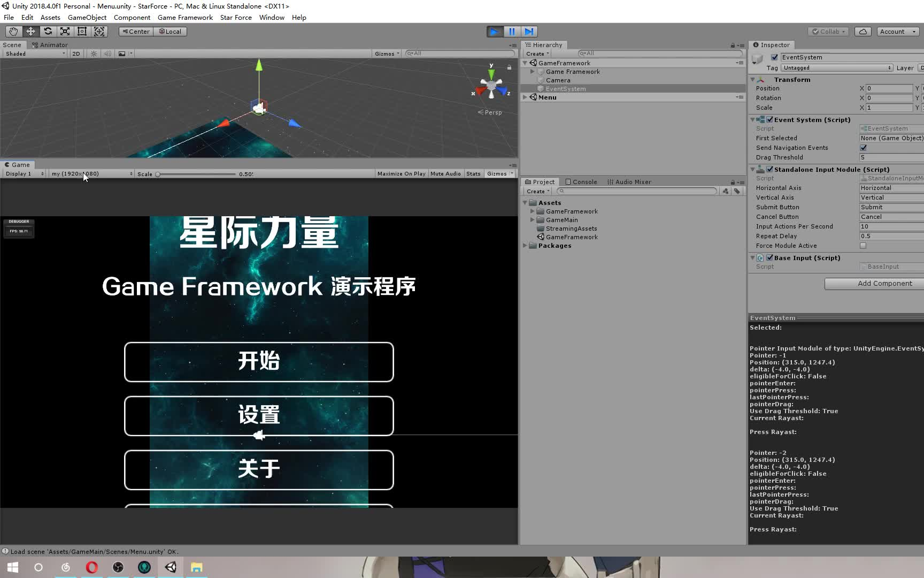Switch pivot mode with the Center button
The height and width of the screenshot is (578, 924).
click(135, 31)
